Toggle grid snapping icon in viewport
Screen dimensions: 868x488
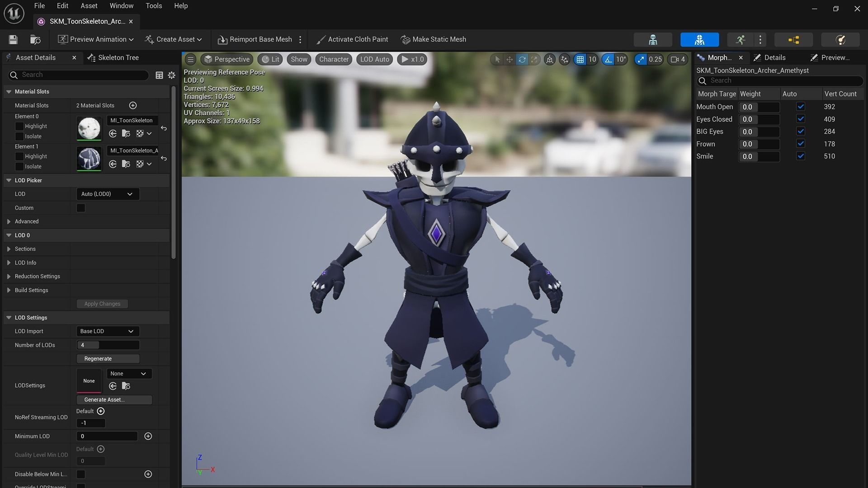580,59
